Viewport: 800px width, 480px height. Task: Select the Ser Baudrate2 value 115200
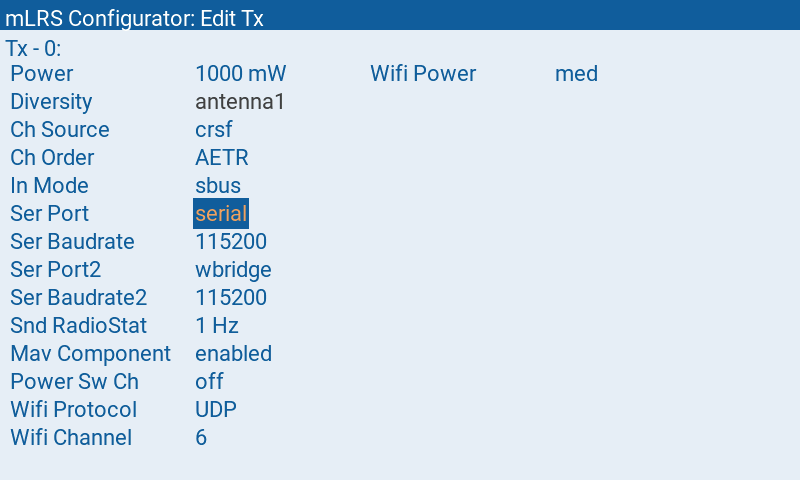pos(231,298)
